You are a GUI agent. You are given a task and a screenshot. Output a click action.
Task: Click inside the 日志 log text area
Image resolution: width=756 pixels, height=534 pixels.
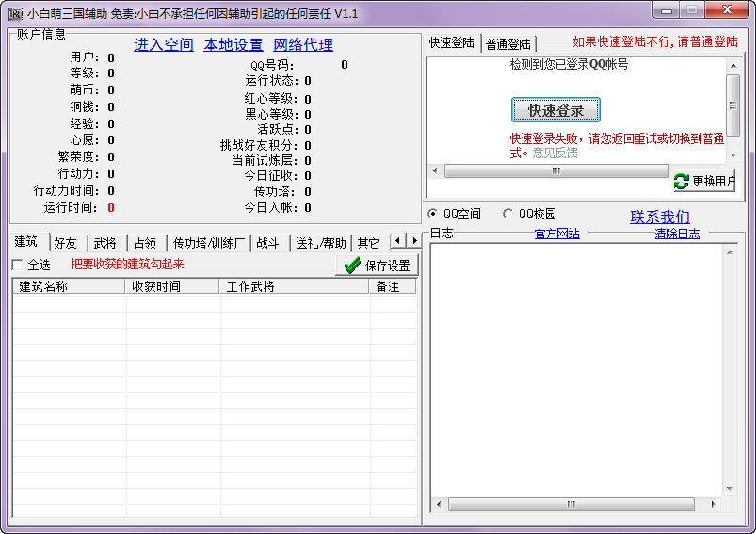point(577,370)
